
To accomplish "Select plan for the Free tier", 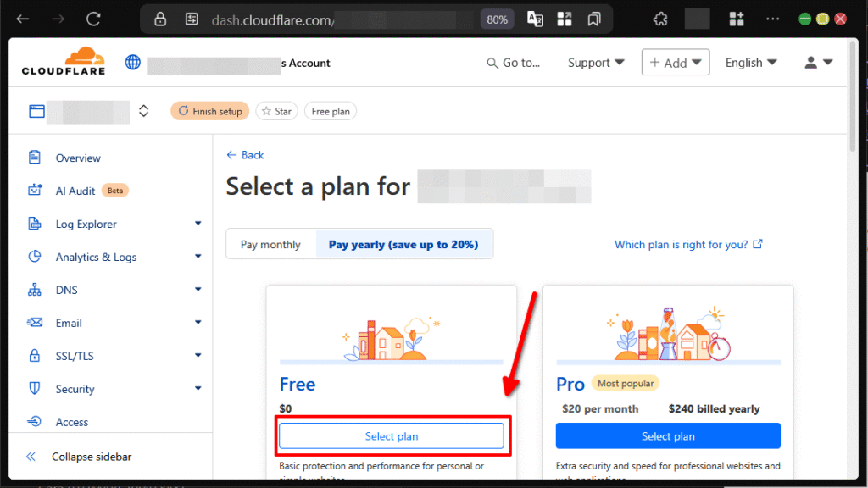I will click(392, 435).
